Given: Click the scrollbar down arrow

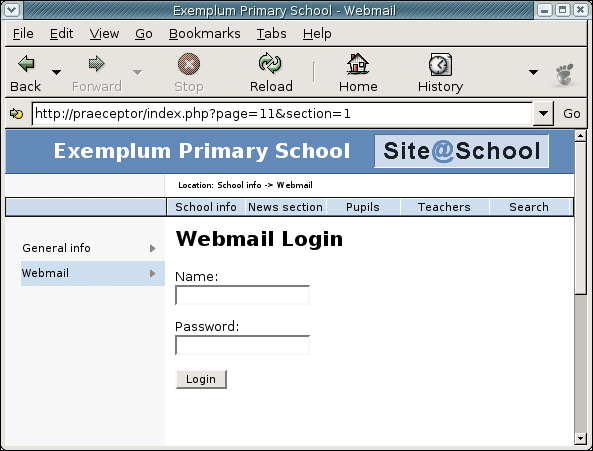Looking at the screenshot, I should coord(581,439).
